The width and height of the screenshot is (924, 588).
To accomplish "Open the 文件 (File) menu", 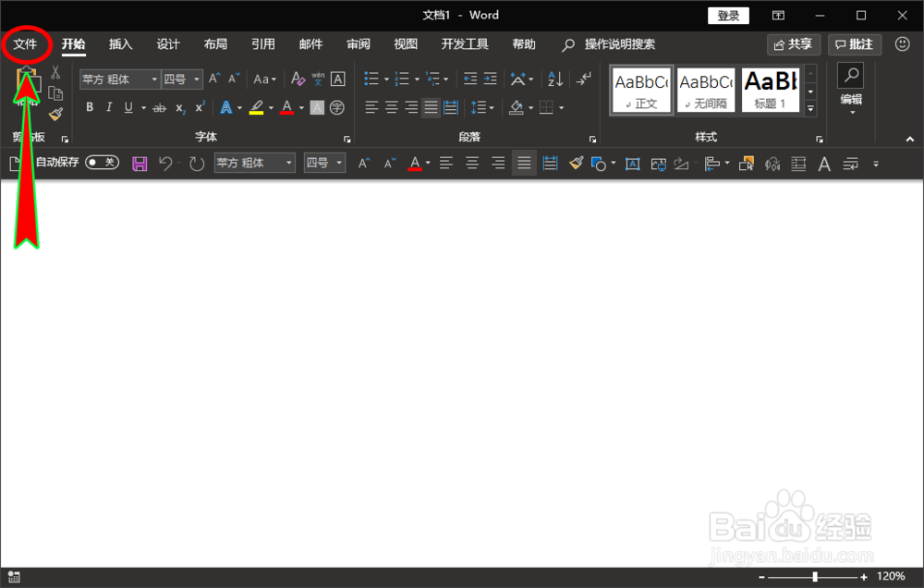I will pos(25,44).
